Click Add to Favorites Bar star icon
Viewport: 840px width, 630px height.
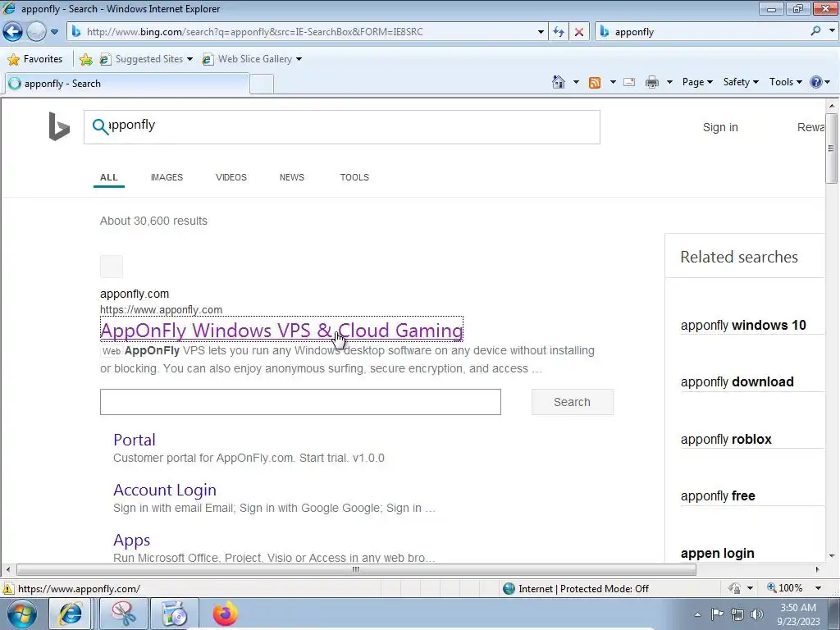pyautogui.click(x=85, y=59)
